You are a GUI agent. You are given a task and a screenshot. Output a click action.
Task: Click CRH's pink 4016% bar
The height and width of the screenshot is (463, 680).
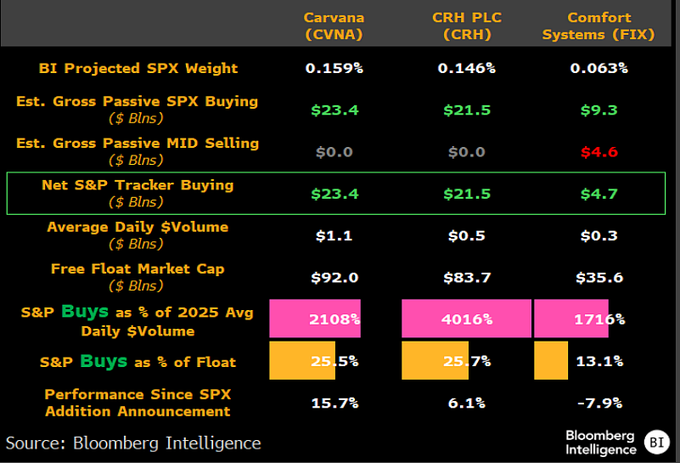tap(466, 319)
